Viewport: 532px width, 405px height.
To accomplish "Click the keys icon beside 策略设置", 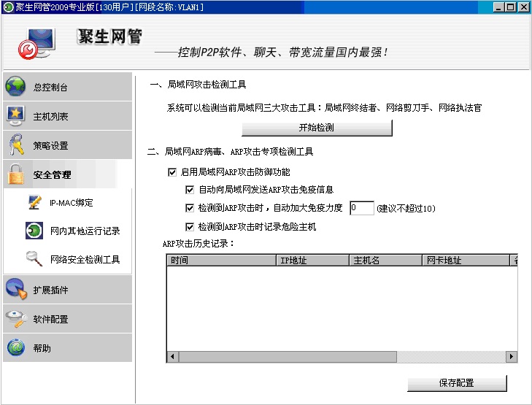I will 15,144.
